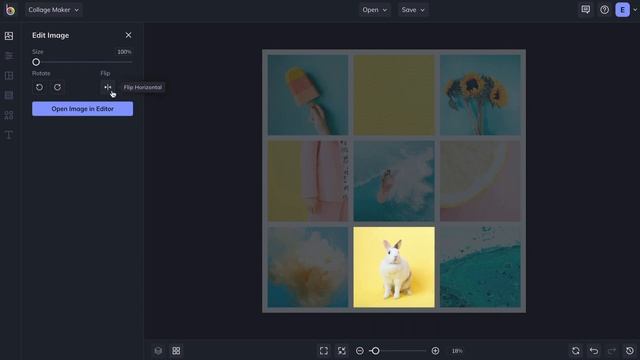Close the Edit Image panel

click(x=128, y=35)
